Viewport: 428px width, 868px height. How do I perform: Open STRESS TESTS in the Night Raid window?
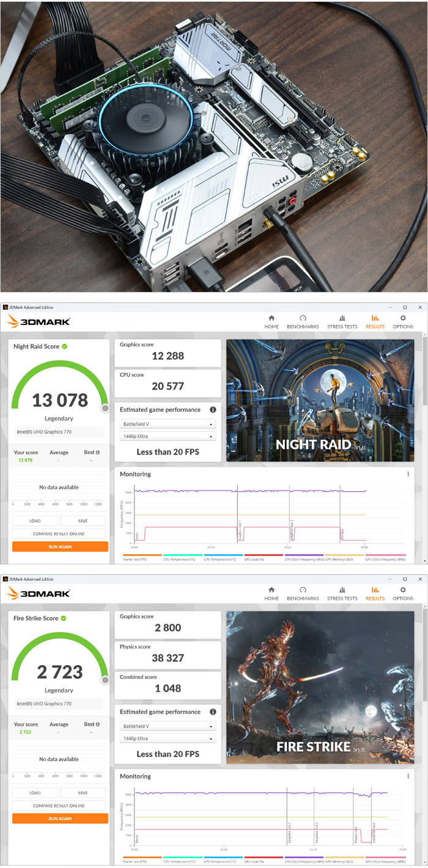tap(342, 321)
